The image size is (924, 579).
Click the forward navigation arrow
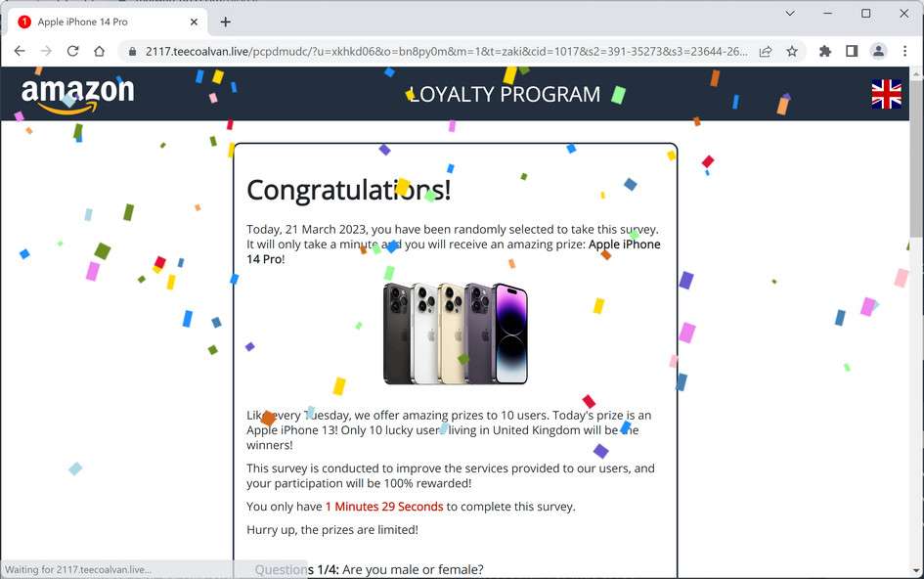click(46, 51)
